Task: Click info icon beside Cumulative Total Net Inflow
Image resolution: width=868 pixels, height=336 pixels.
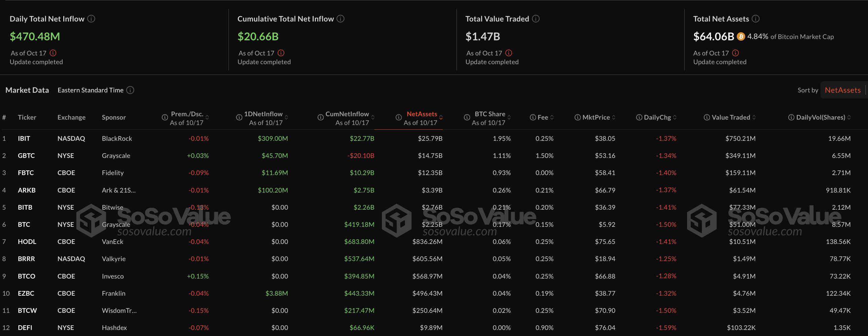Action: (x=341, y=19)
